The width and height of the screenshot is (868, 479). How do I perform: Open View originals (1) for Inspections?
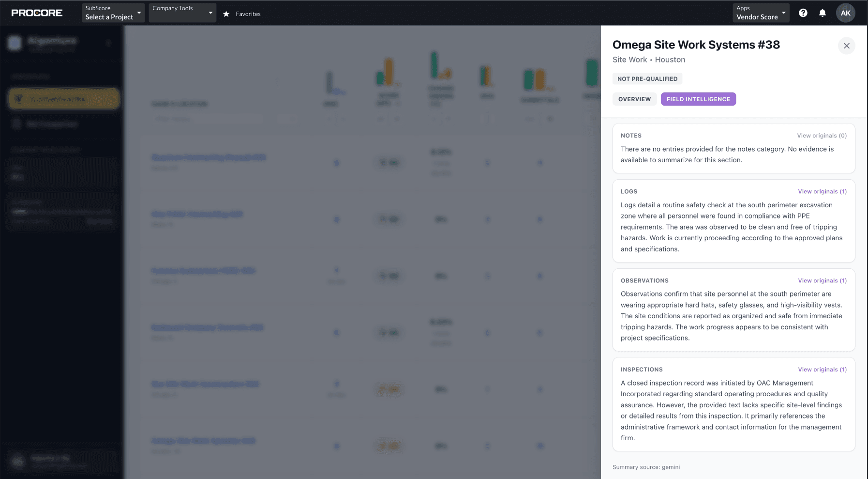tap(823, 370)
